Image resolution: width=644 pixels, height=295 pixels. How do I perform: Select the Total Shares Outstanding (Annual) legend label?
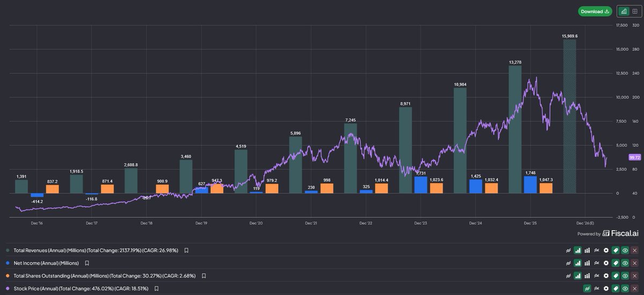[x=105, y=276]
